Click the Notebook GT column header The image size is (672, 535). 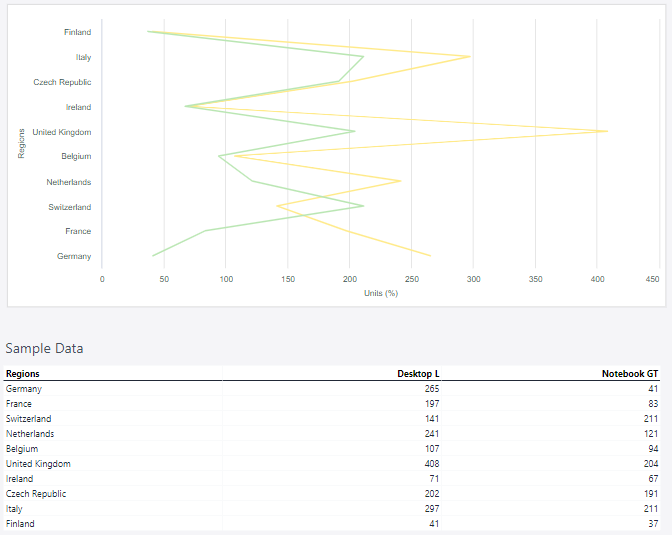click(629, 373)
